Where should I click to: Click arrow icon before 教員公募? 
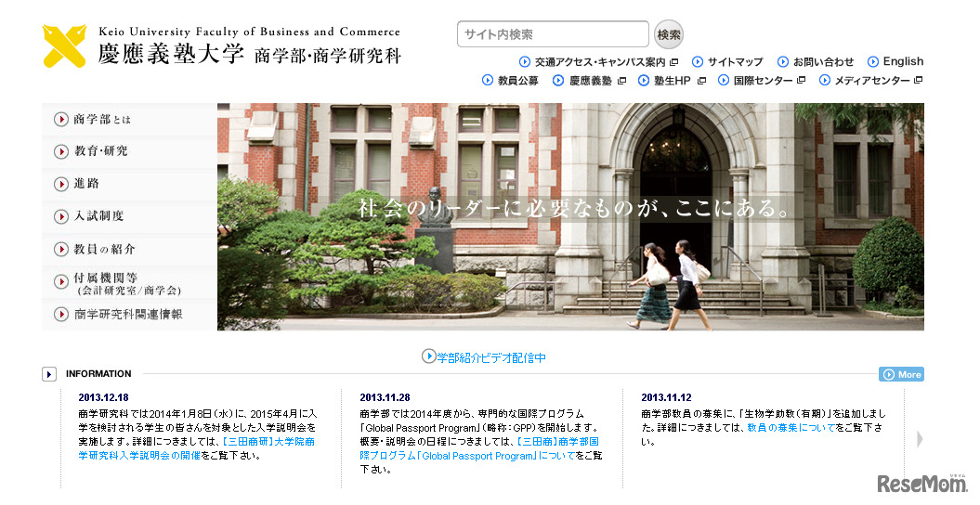[488, 81]
